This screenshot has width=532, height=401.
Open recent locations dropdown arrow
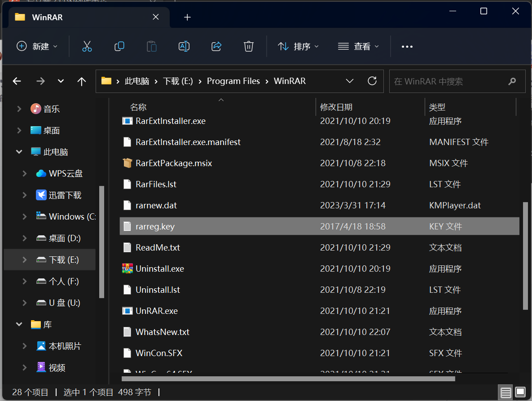tap(61, 81)
